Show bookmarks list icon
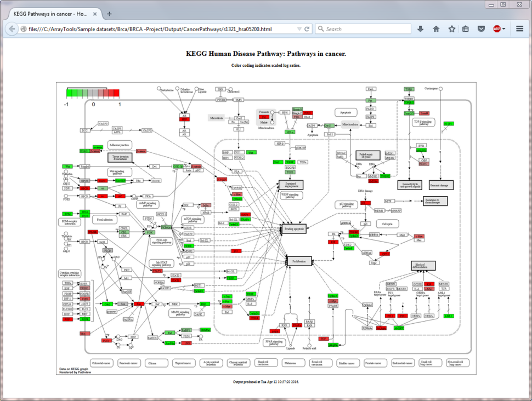 click(x=466, y=29)
